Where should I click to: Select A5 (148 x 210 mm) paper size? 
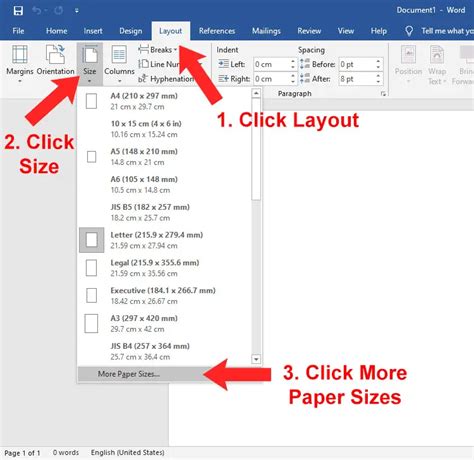click(x=165, y=157)
